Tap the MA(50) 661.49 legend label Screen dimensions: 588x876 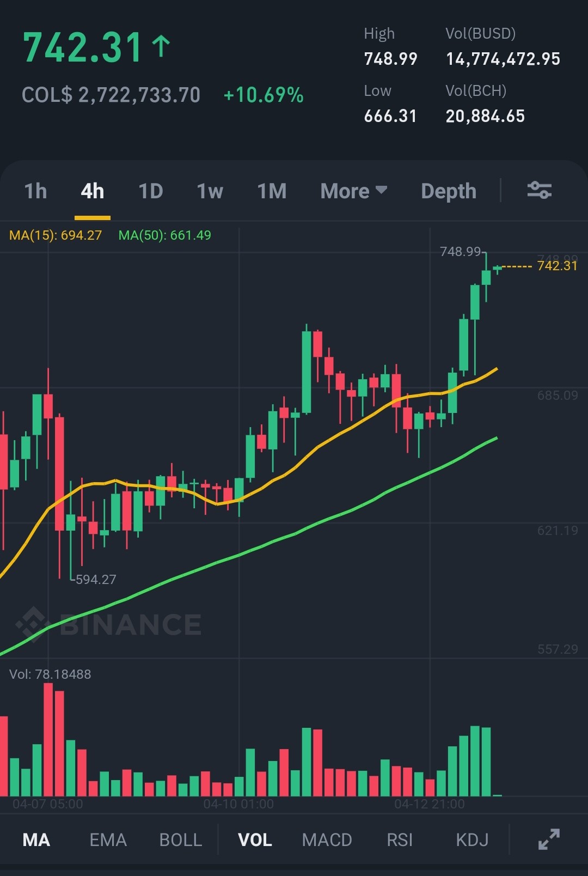click(x=165, y=235)
